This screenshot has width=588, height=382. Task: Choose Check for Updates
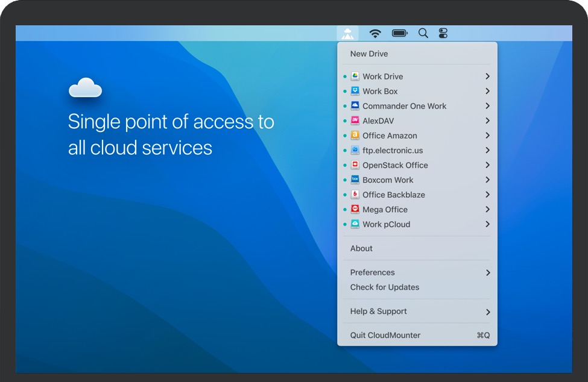(385, 287)
